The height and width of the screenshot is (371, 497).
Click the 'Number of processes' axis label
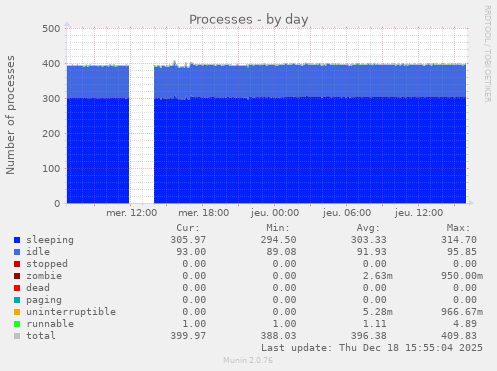coord(11,115)
